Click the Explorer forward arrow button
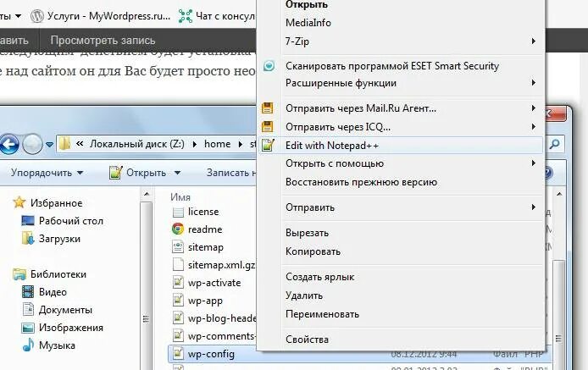 [x=33, y=144]
